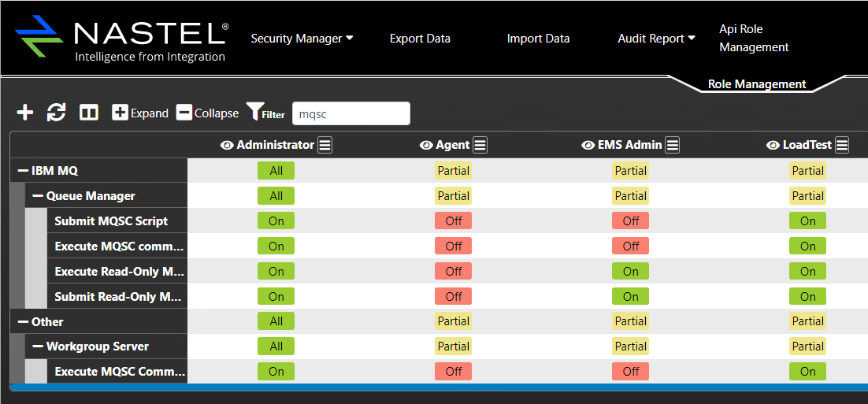Refresh the role management table

(56, 113)
